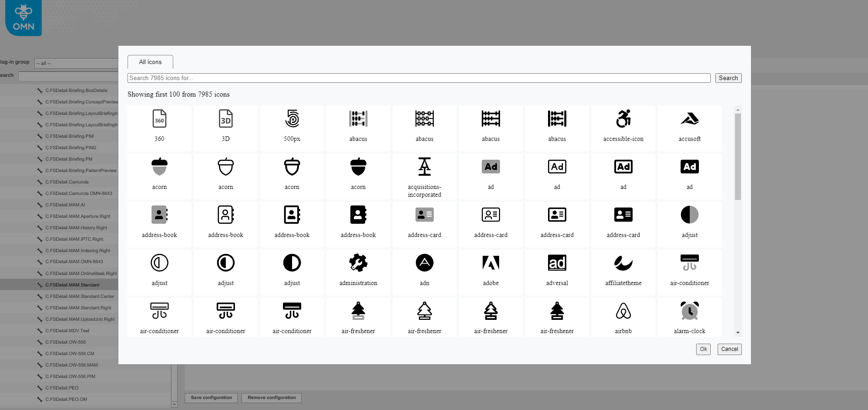Select C.FSDetail.MAM.AI tree row
Screen dimensions: 868x410
coord(65,205)
